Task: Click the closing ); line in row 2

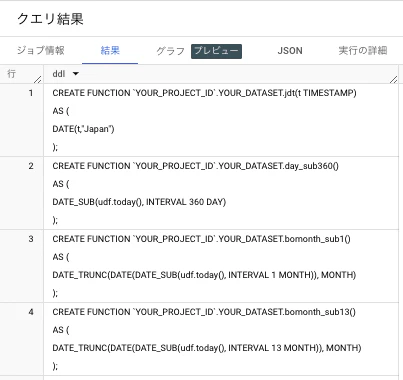Action: [x=55, y=220]
